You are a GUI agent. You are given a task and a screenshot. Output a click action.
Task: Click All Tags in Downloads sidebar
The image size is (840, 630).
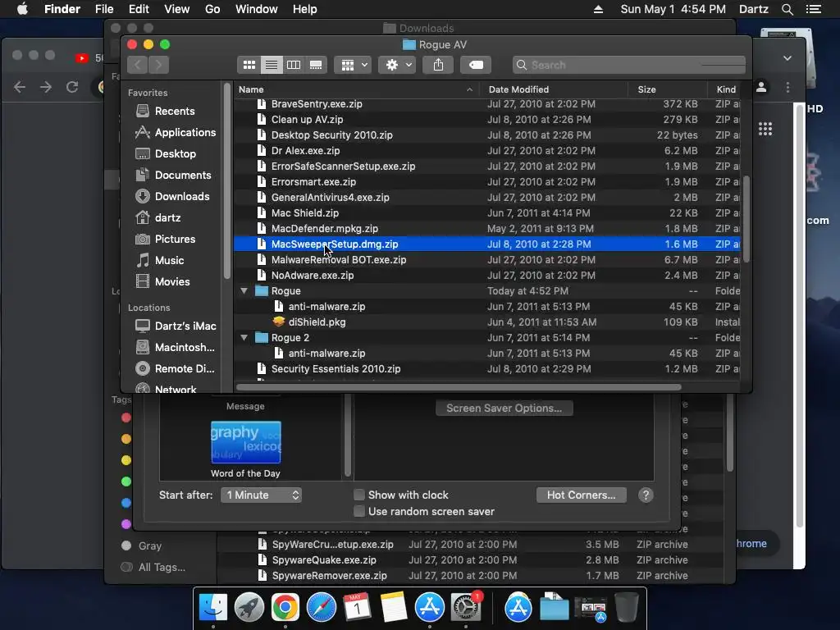(153, 567)
